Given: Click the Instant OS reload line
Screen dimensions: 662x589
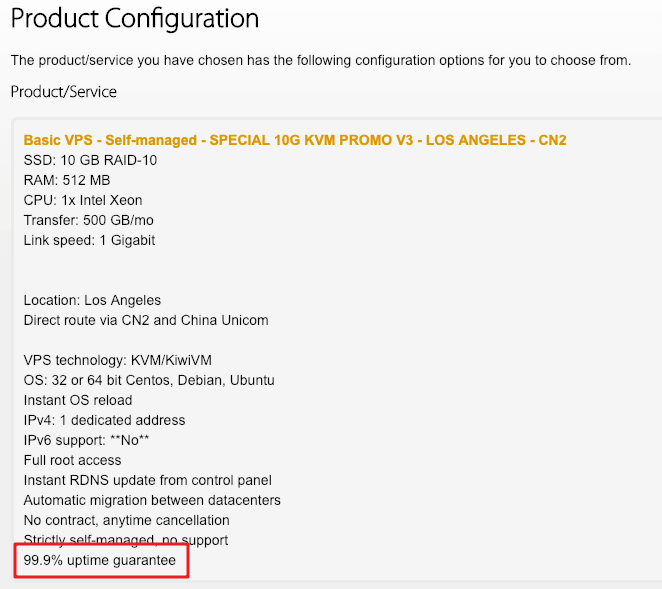Looking at the screenshot, I should pos(78,400).
